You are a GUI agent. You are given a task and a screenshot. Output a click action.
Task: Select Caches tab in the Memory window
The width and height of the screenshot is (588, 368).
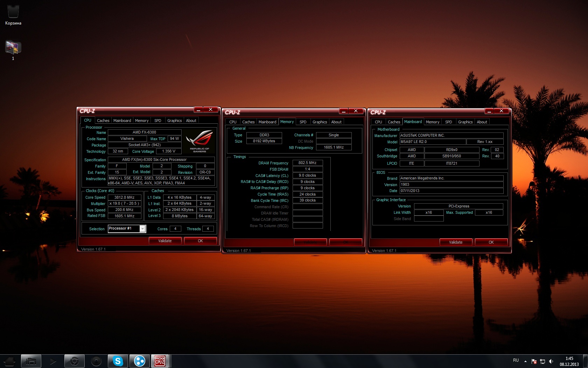click(x=248, y=122)
